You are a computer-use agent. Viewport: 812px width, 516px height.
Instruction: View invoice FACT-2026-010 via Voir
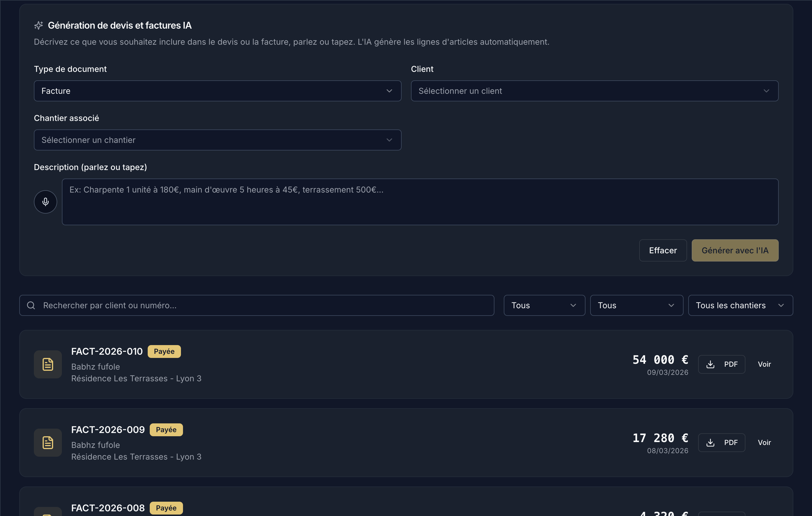point(764,364)
